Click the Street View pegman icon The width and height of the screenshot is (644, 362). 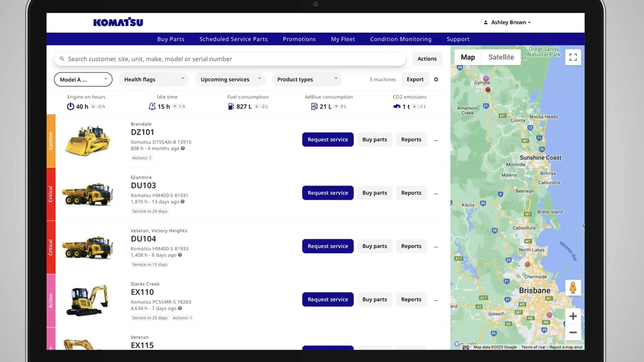573,288
